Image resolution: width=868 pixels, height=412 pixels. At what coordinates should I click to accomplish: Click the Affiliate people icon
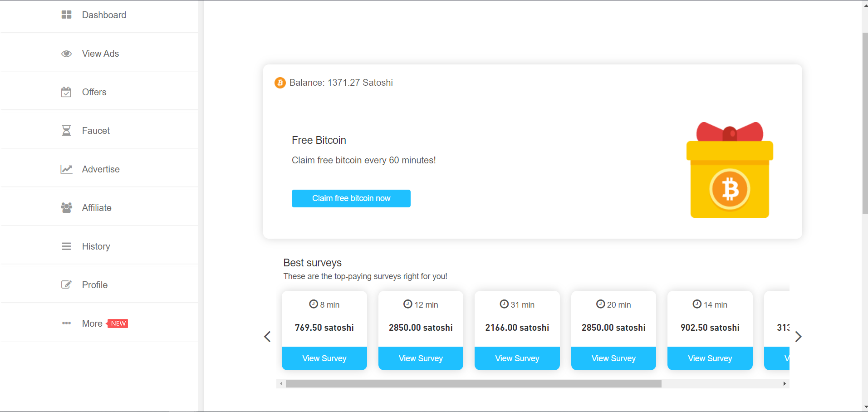tap(66, 208)
